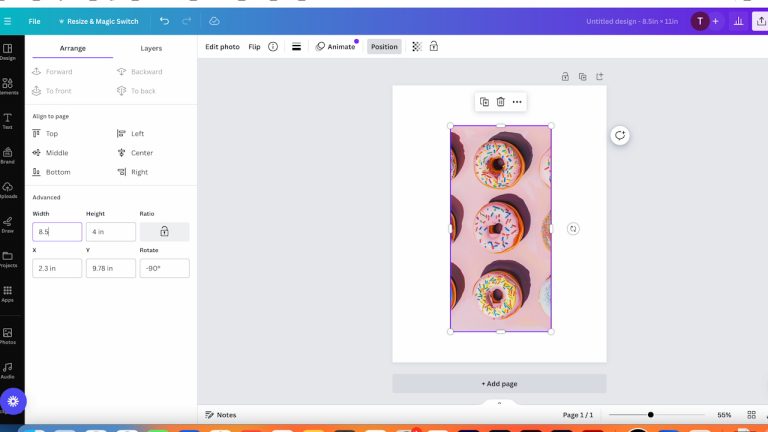Delete the selected image with the trash icon

tap(500, 102)
